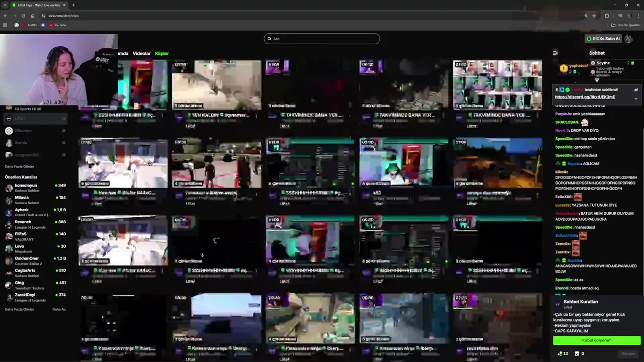The height and width of the screenshot is (362, 644).
Task: Accept chat rules with Kabul ediyorum
Action: pos(597,340)
